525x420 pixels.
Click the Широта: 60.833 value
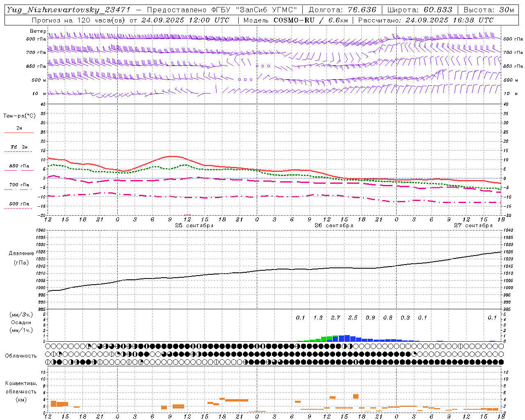pos(420,10)
